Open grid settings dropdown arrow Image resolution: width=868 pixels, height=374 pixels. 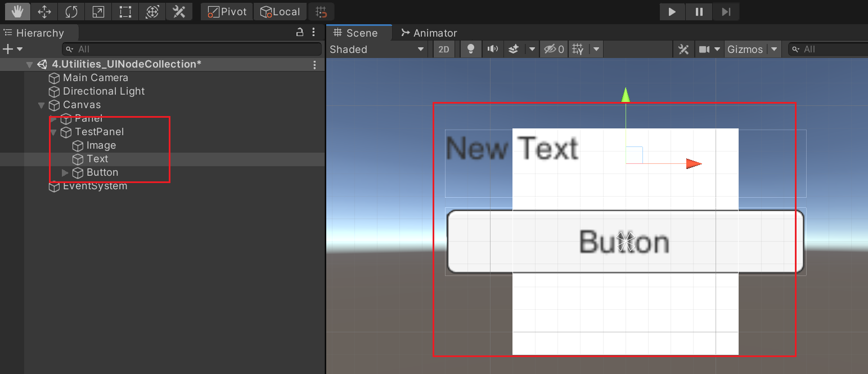point(596,50)
